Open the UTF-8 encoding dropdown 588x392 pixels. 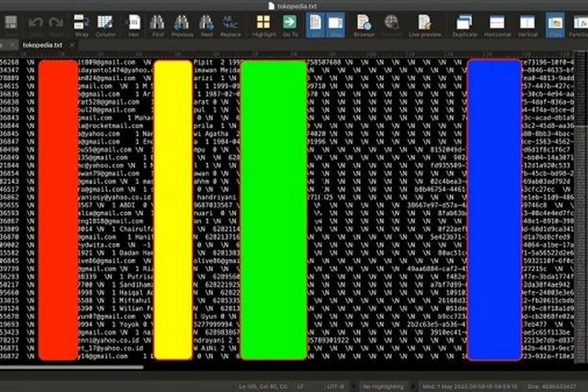click(336, 386)
